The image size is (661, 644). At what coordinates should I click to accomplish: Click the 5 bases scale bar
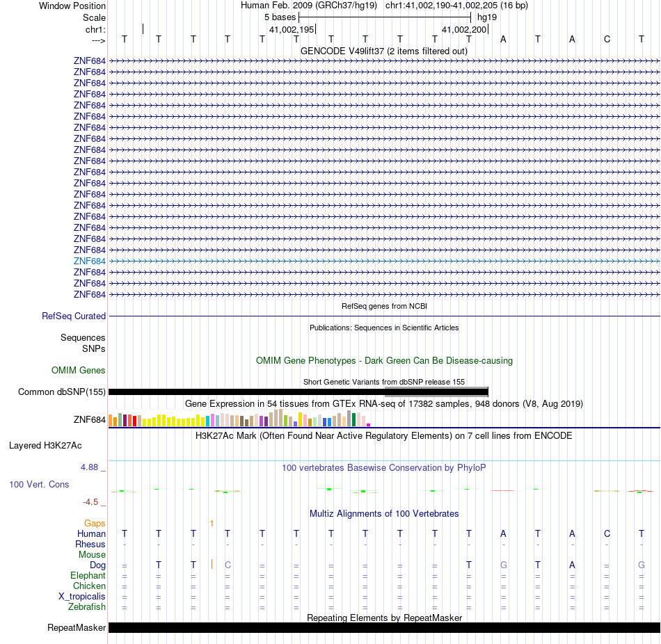coord(385,17)
